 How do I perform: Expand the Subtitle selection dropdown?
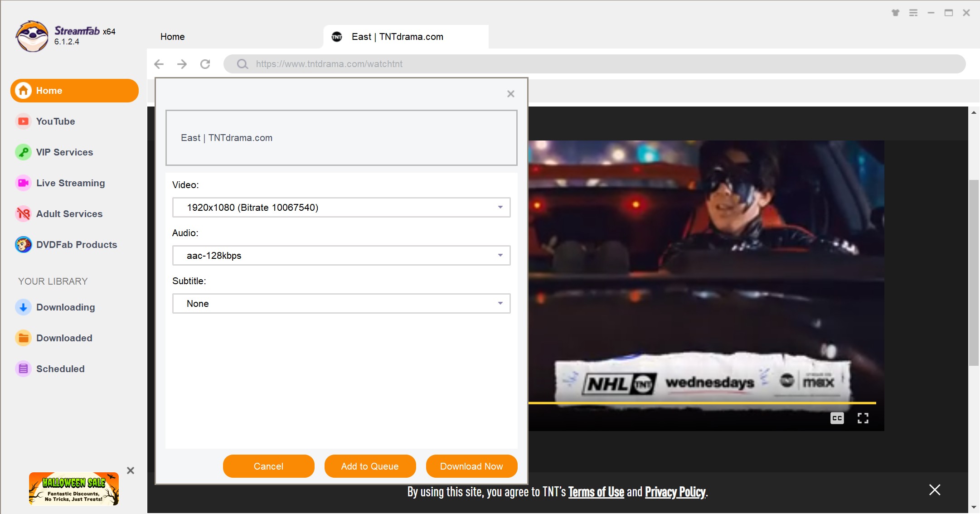click(500, 303)
